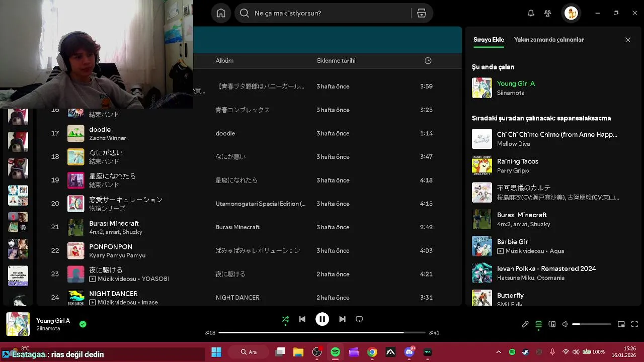Click taskbar search 'Ara' box

[249, 352]
